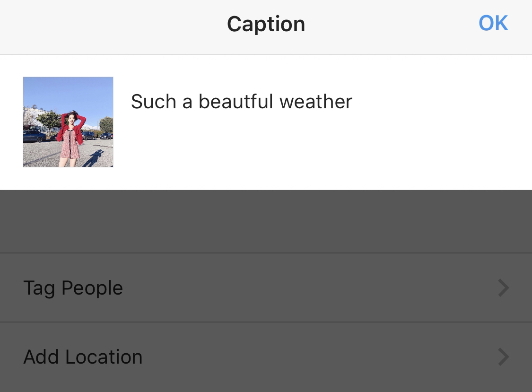The height and width of the screenshot is (392, 532).
Task: Tap the woman in red in thumbnail
Action: [70, 139]
